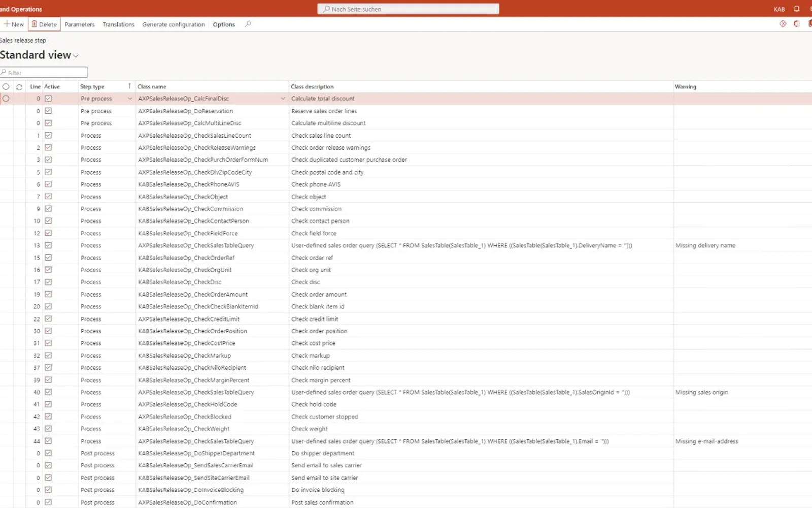This screenshot has width=812, height=508.
Task: Click the Class description column header
Action: pos(312,87)
